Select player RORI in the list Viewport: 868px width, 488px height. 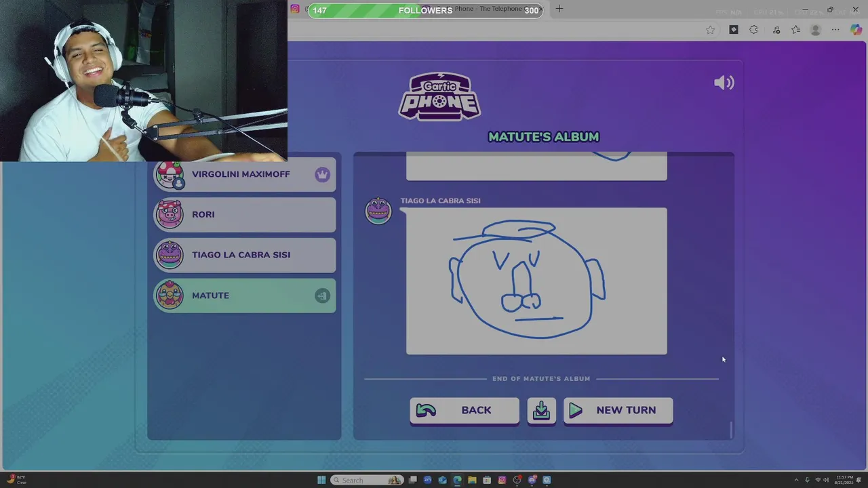pos(245,215)
